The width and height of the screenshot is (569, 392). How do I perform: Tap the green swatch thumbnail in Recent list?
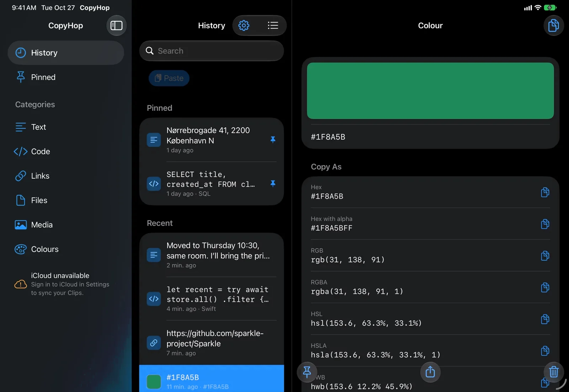pos(154,382)
